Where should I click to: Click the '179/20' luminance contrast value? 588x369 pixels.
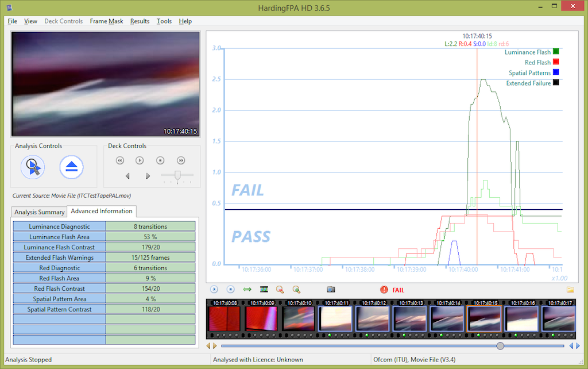150,247
